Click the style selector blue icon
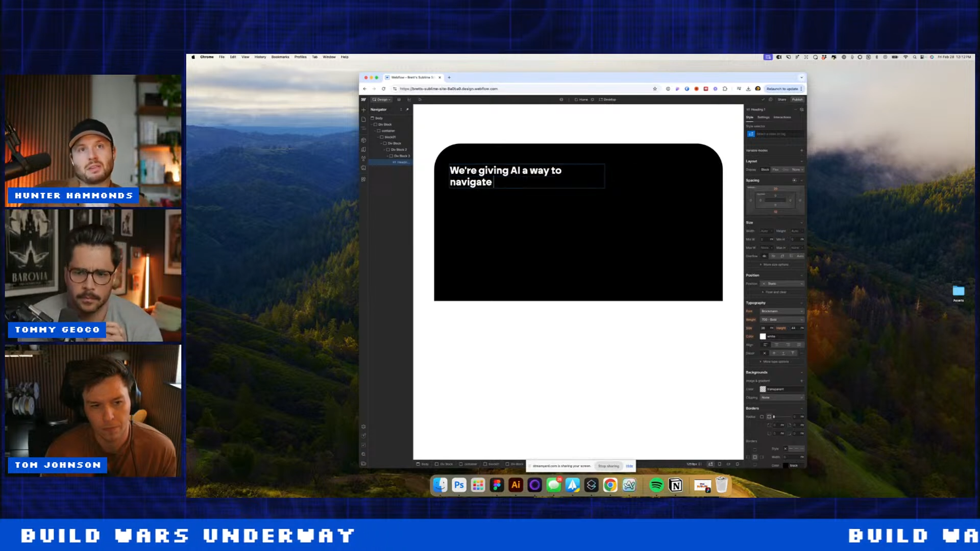Viewport: 980px width, 551px height. 751,134
